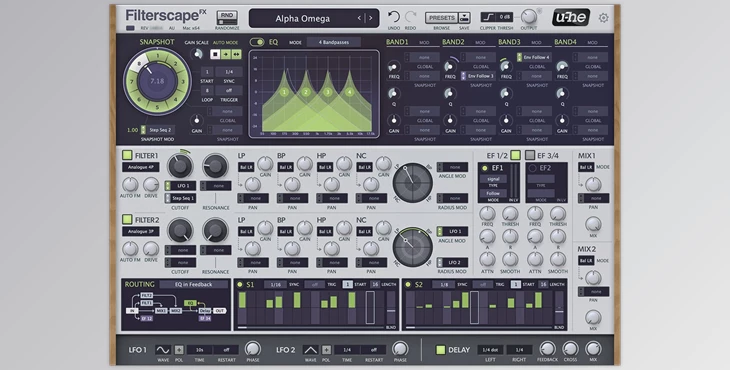Click the EQ band 3 node

[x=328, y=92]
